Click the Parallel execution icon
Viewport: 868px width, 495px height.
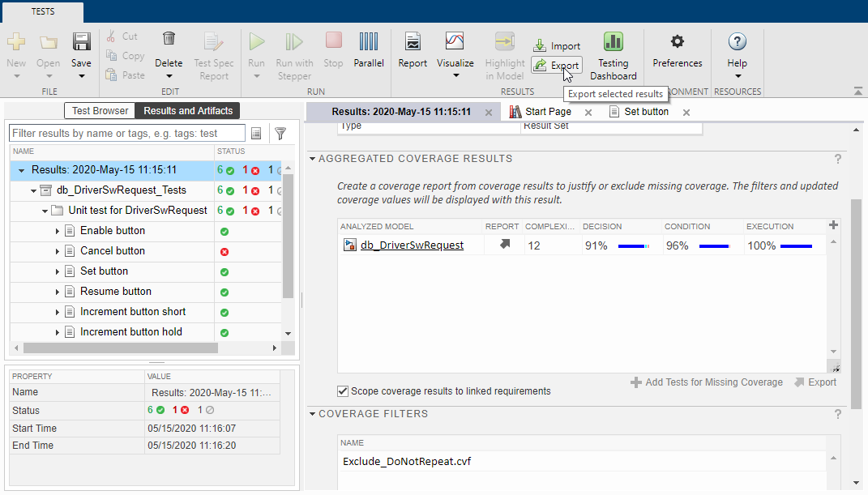tap(368, 42)
